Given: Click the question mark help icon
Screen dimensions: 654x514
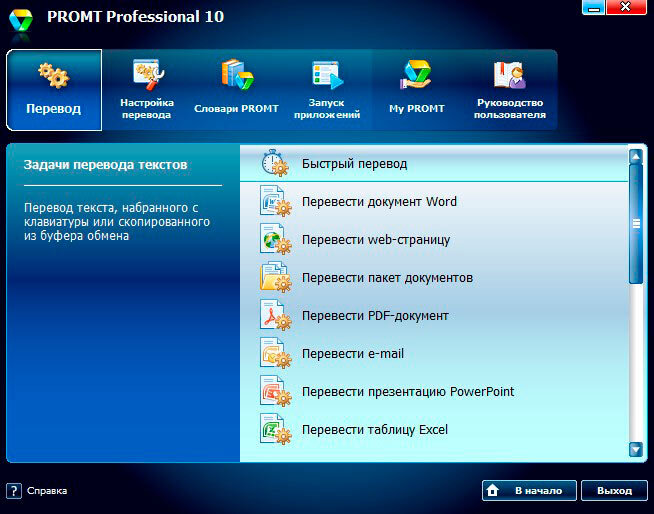Looking at the screenshot, I should (14, 491).
